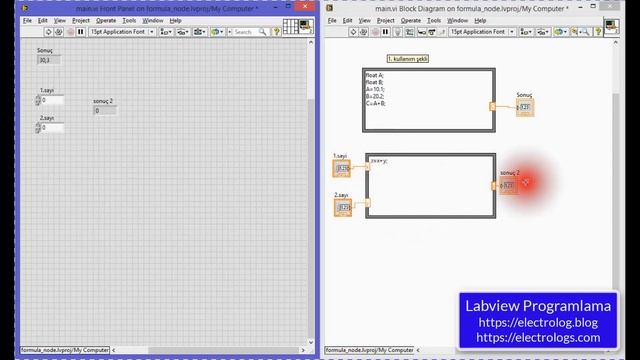Open https://electrolog.blog link
The width and height of the screenshot is (640, 360).
coord(538,322)
